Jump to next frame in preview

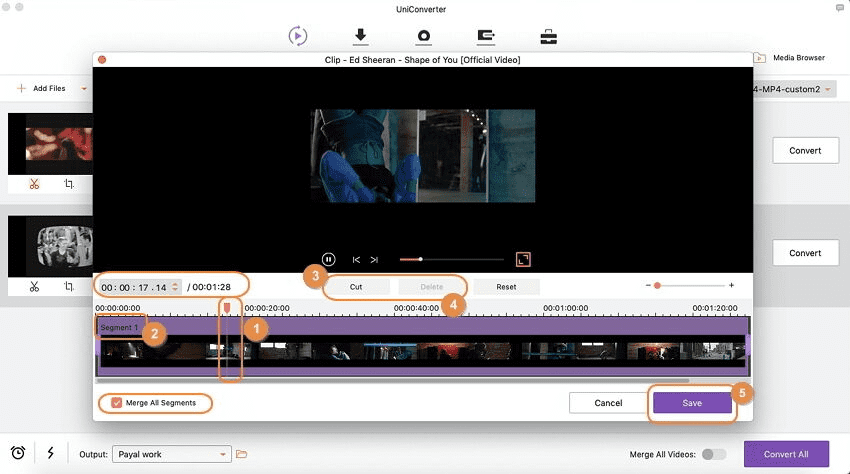click(x=374, y=259)
